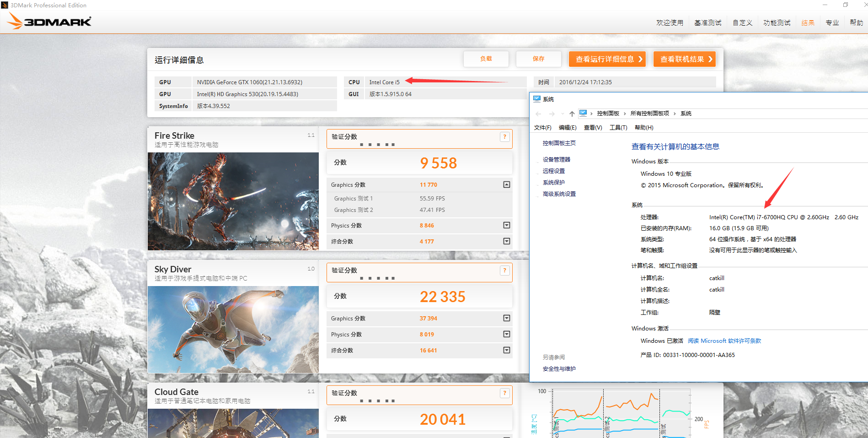
Task: Open the 远程设置 link
Action: tap(554, 171)
